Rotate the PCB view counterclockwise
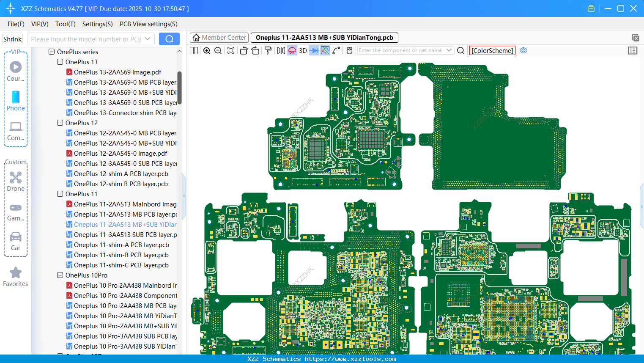 point(244,51)
